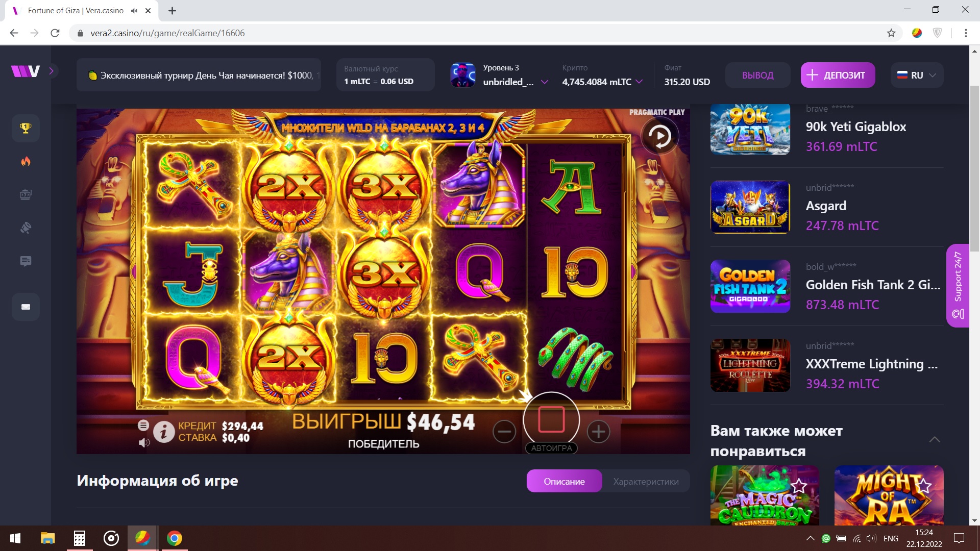Open the hot games flame icon
Image resolution: width=980 pixels, height=551 pixels.
click(26, 162)
